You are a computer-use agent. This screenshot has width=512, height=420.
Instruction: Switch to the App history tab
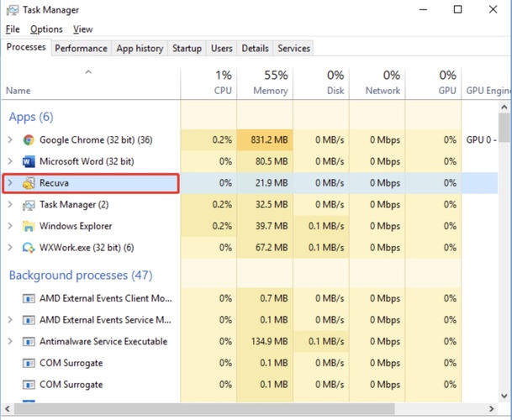point(140,48)
